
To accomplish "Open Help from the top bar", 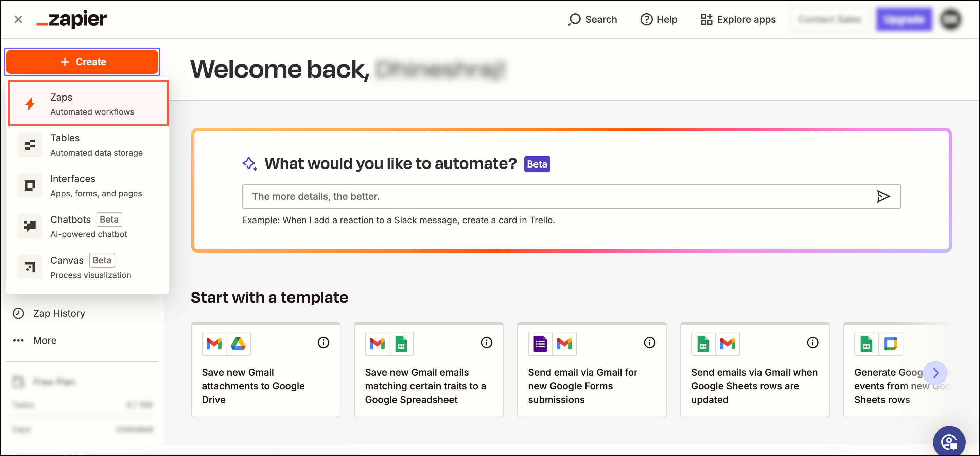I will click(x=659, y=19).
